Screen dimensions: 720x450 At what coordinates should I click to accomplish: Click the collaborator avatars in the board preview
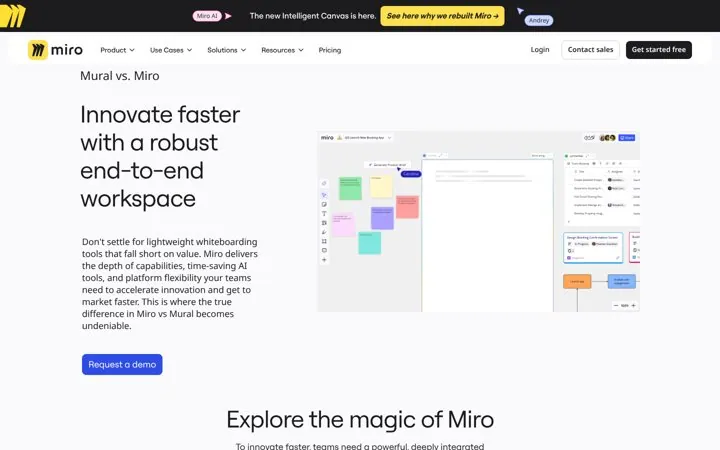[x=608, y=138]
